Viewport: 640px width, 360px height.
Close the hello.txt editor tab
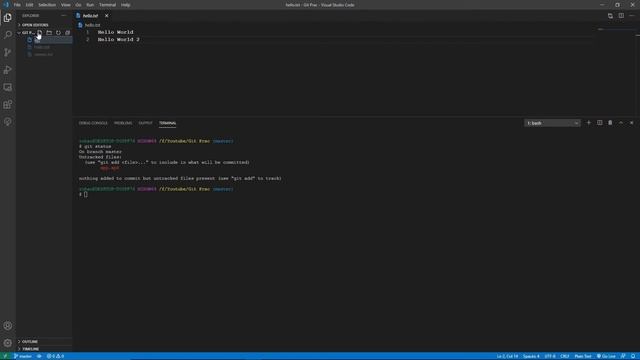click(x=107, y=16)
